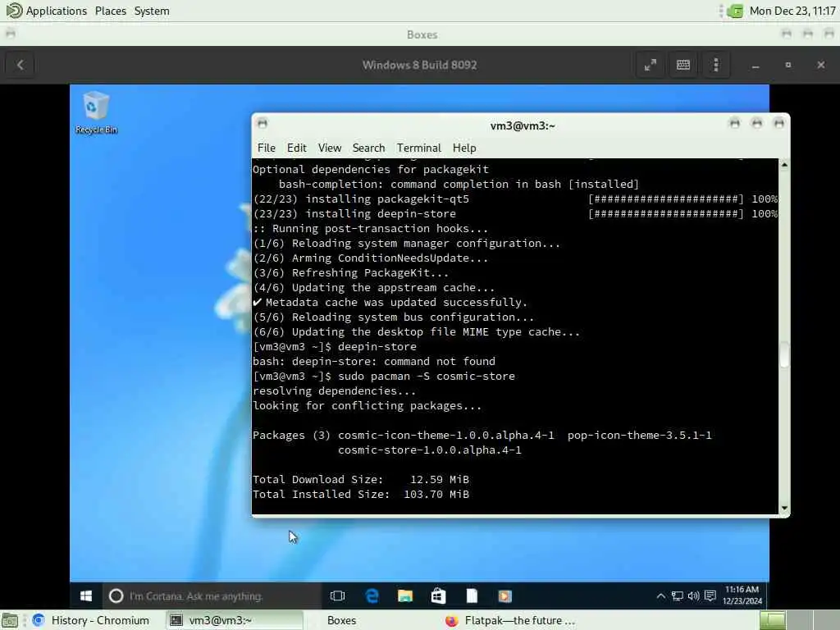Viewport: 840px width, 630px height.
Task: Click top panel clock Mon Dec 23
Action: 792,11
